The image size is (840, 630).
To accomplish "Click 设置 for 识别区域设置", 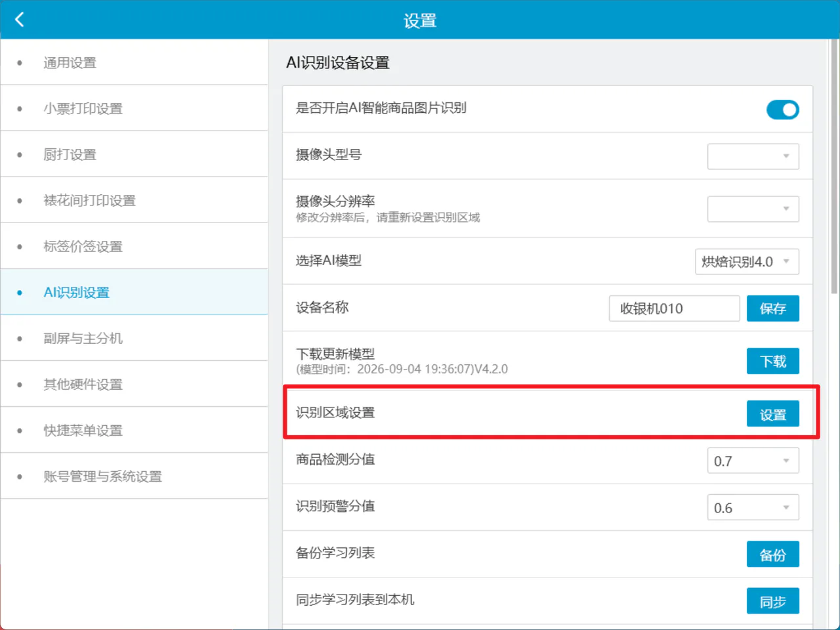I will point(773,414).
